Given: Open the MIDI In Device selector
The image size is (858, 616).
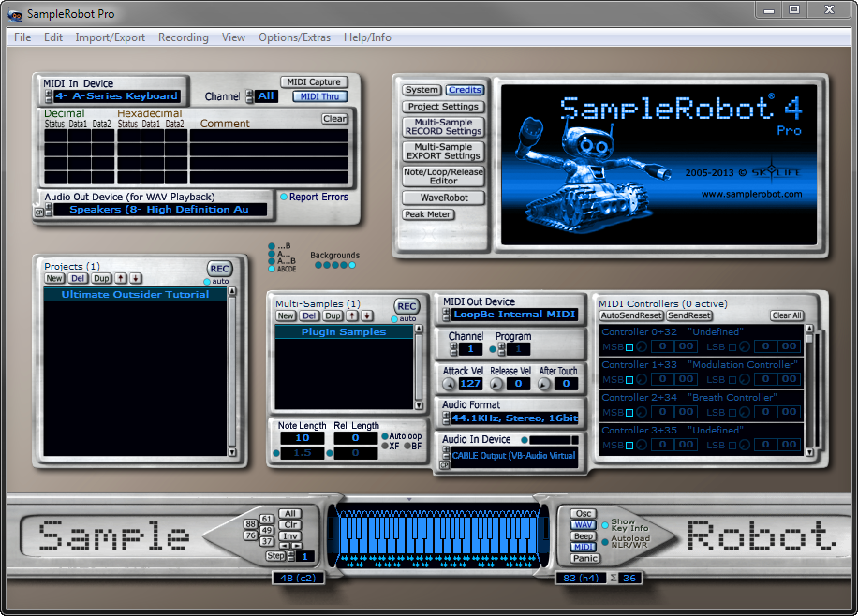Looking at the screenshot, I should [117, 96].
